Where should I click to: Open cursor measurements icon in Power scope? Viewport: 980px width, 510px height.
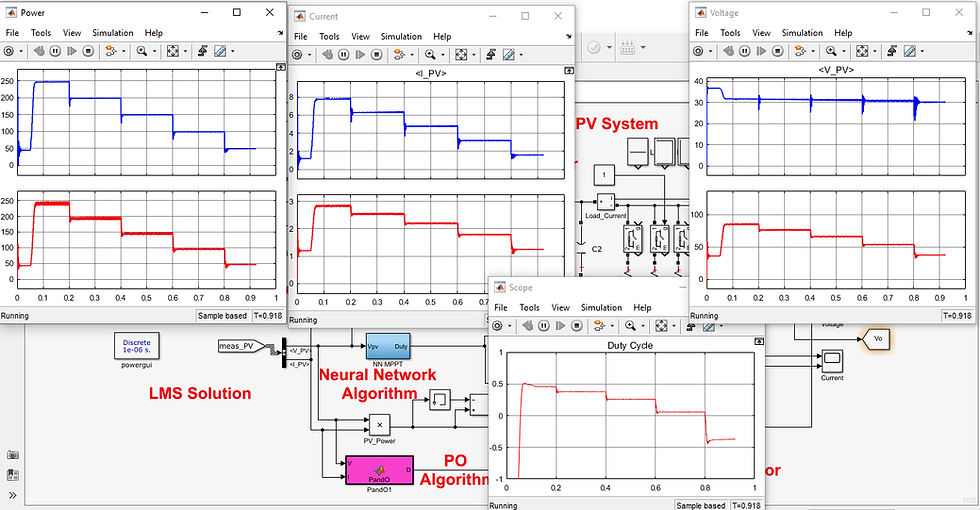[x=220, y=51]
